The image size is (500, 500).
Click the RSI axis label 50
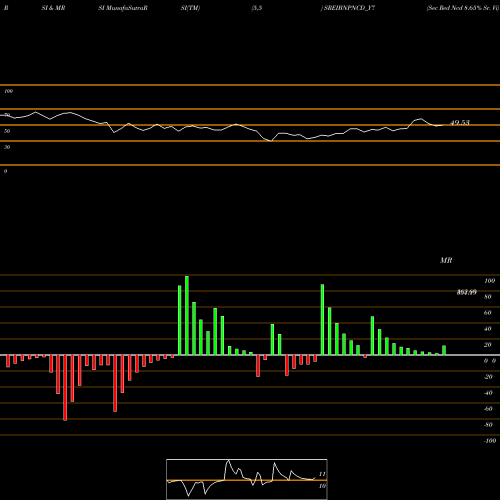click(x=7, y=131)
